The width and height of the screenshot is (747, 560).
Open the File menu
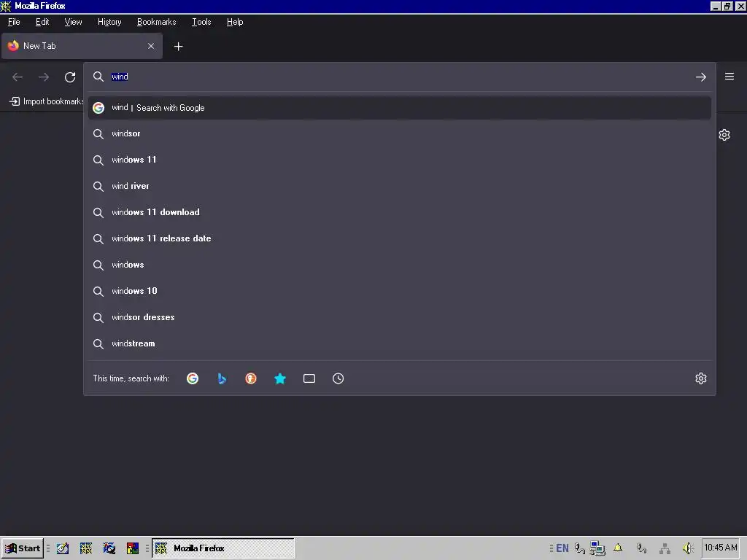14,22
